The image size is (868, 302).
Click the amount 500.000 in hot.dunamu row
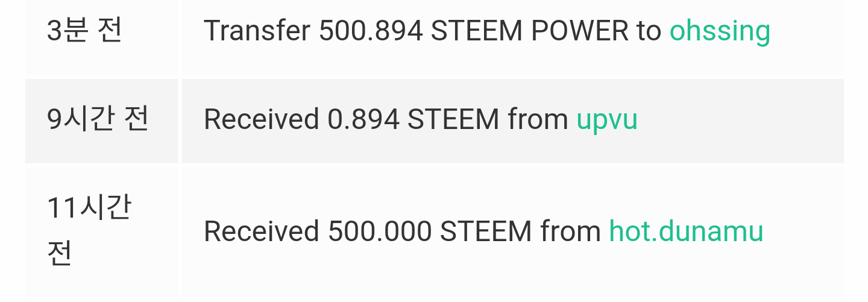pyautogui.click(x=380, y=231)
